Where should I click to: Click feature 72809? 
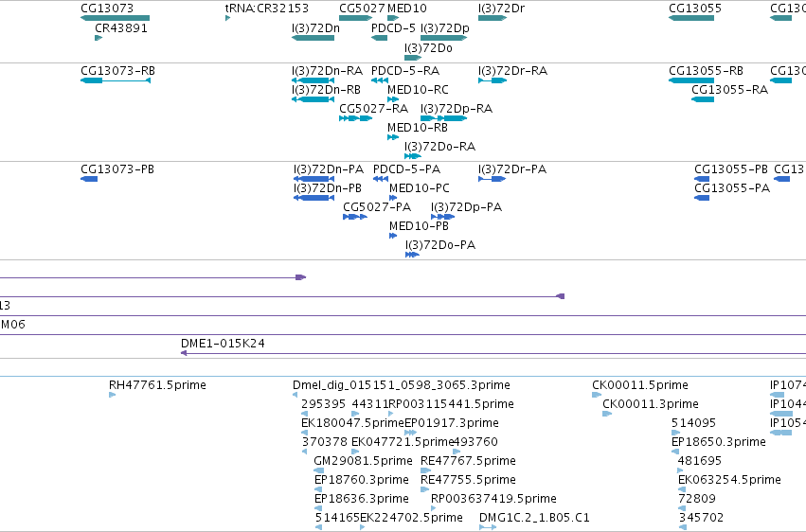[x=682, y=508]
